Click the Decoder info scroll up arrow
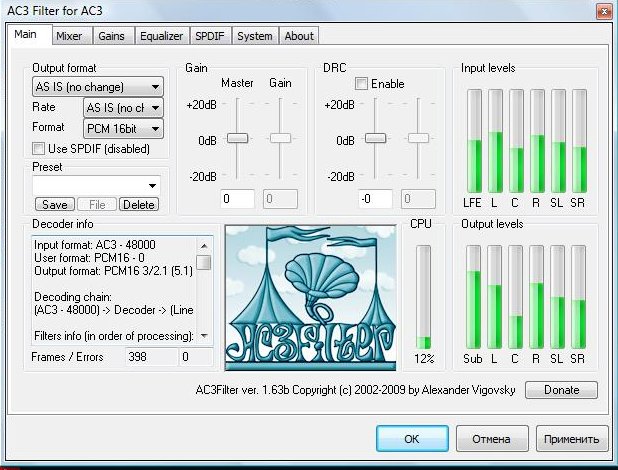618x470 pixels. click(204, 246)
